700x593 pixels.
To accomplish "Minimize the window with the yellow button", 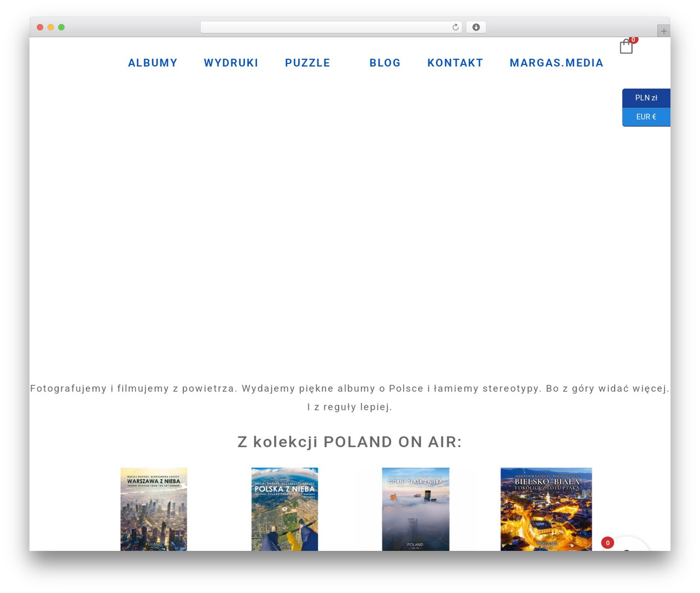I will pos(50,27).
